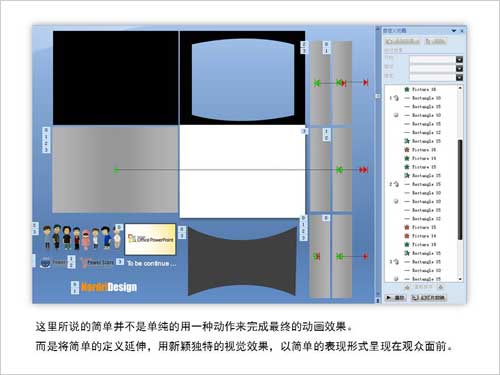500x375 pixels.
Task: Open the first (Start) dropdown arrow
Action: point(459,59)
